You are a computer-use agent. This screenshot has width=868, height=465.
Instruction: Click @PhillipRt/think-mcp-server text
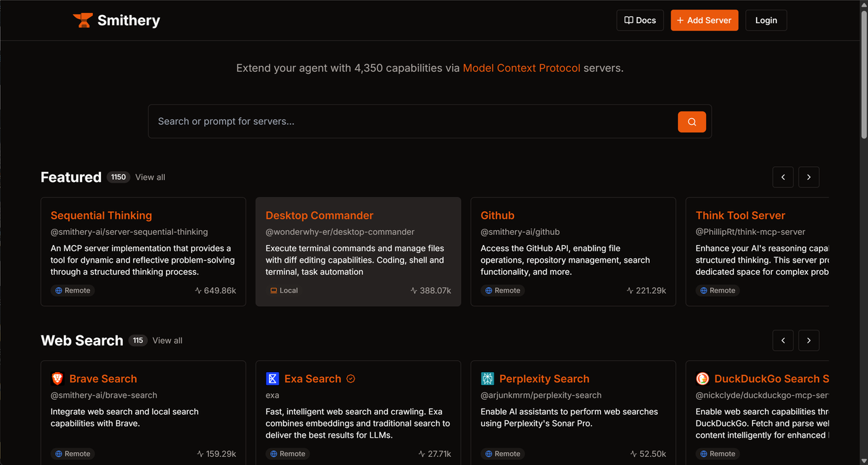point(751,232)
